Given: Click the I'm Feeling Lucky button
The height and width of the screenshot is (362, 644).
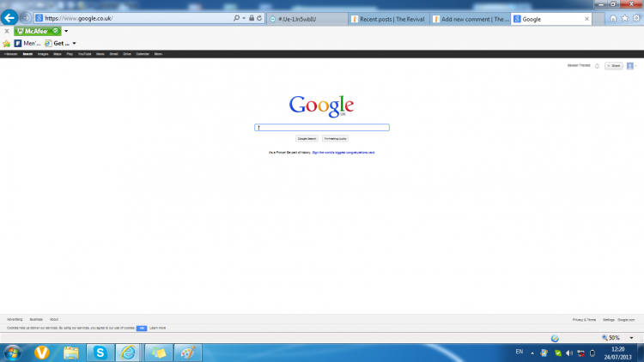Looking at the screenshot, I should click(335, 139).
